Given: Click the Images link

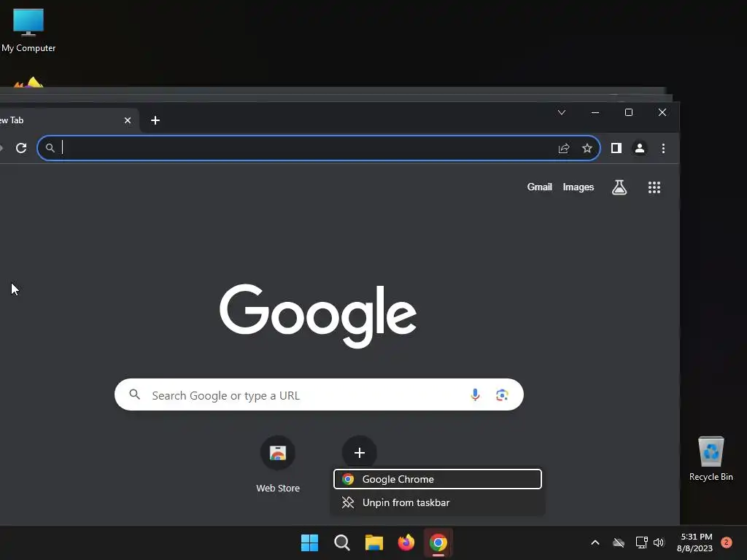Looking at the screenshot, I should tap(578, 187).
